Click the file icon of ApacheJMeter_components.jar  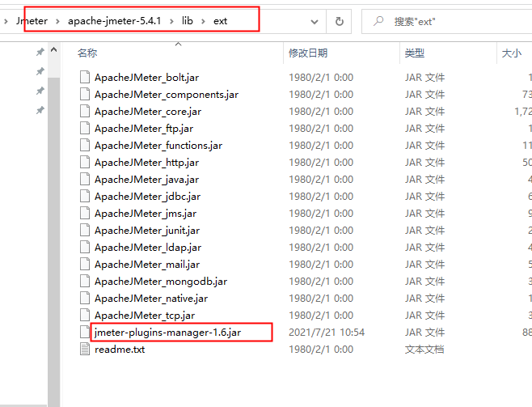pyautogui.click(x=85, y=95)
